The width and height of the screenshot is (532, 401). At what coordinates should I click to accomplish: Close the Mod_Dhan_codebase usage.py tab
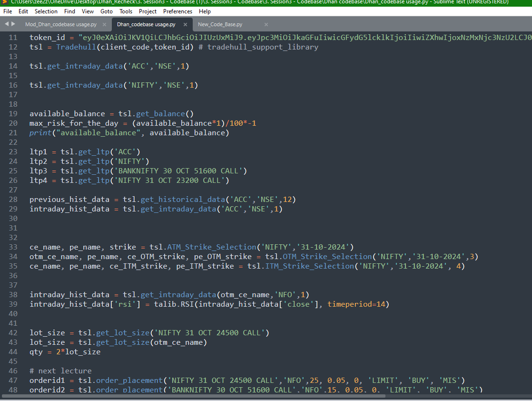click(x=104, y=24)
